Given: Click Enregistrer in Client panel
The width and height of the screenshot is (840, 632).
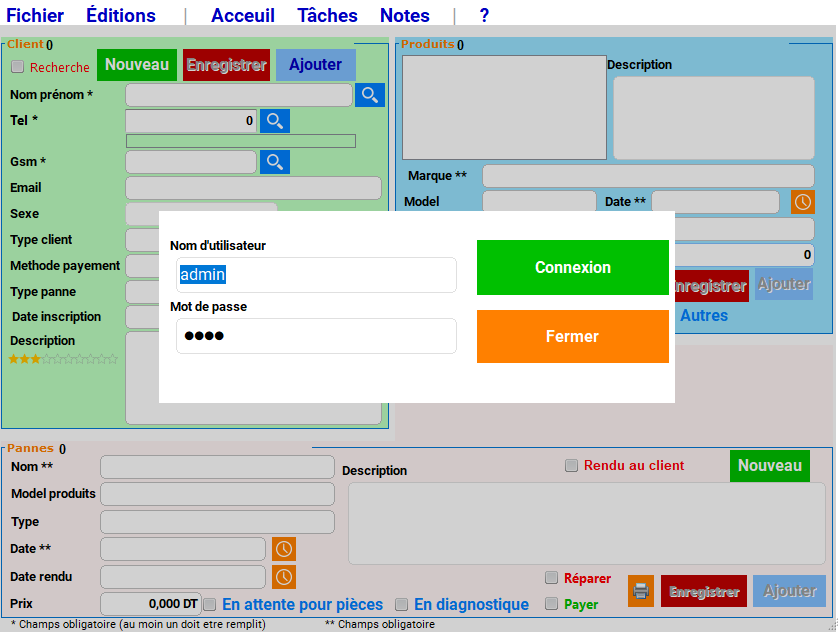Looking at the screenshot, I should click(226, 65).
